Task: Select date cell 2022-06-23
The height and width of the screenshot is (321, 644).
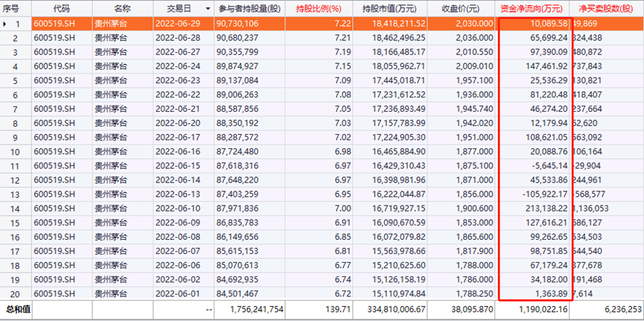Action: [x=178, y=80]
